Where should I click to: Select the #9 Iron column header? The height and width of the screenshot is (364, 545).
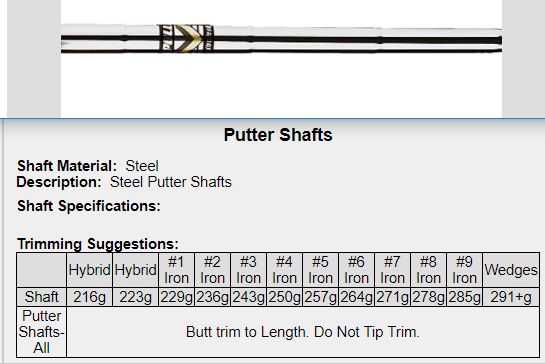coord(464,270)
